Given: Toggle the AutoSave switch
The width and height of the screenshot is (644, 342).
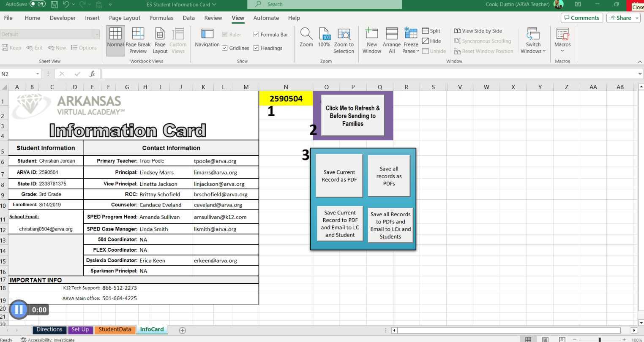Looking at the screenshot, I should [38, 4].
